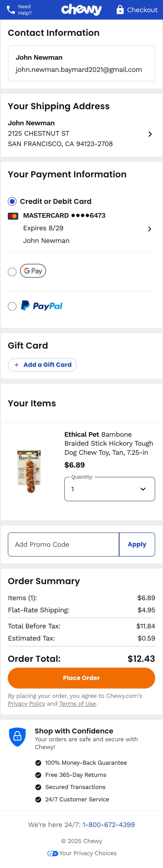Select the Google Pay radio button
Image resolution: width=163 pixels, height=868 pixels.
(x=12, y=272)
